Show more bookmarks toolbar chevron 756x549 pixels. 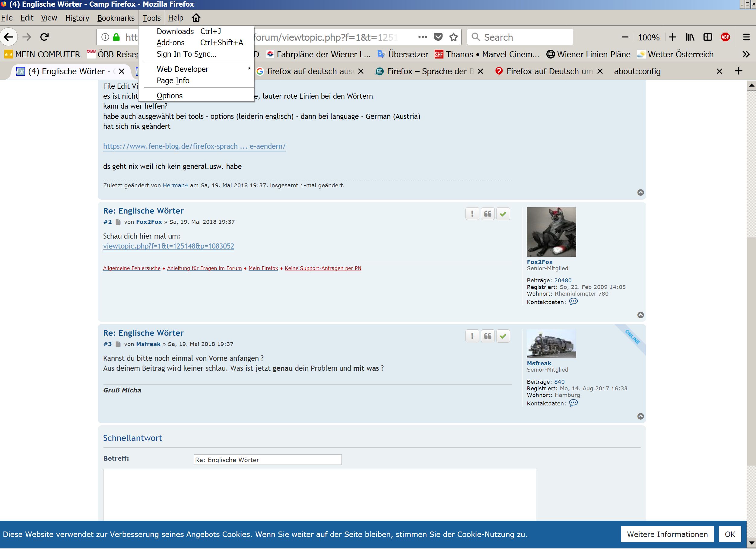pyautogui.click(x=746, y=54)
